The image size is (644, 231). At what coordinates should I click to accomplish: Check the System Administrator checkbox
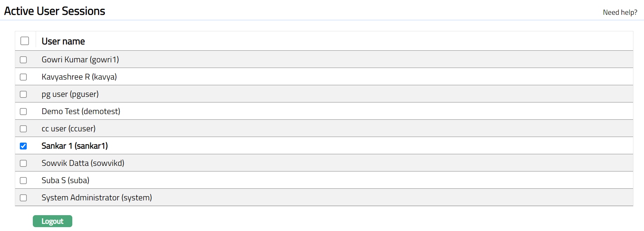(23, 198)
